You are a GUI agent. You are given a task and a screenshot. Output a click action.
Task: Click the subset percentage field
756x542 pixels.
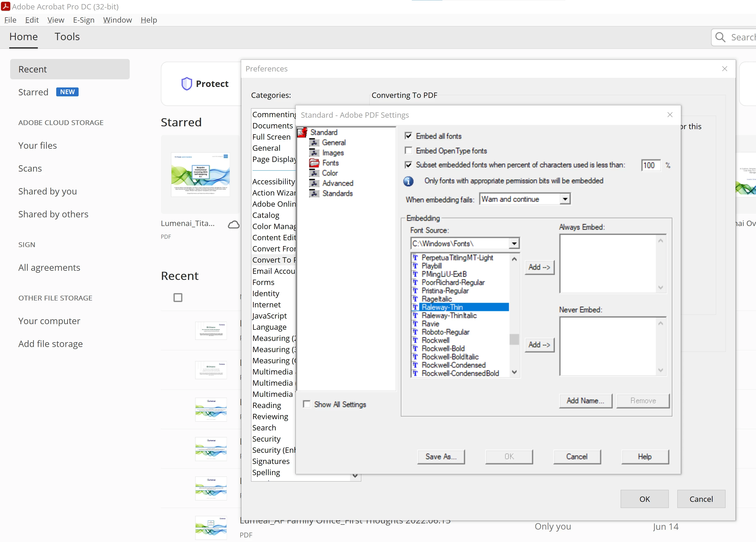[650, 165]
